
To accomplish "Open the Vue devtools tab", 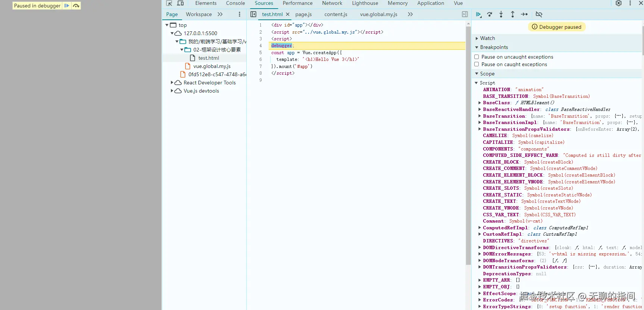I will (458, 3).
